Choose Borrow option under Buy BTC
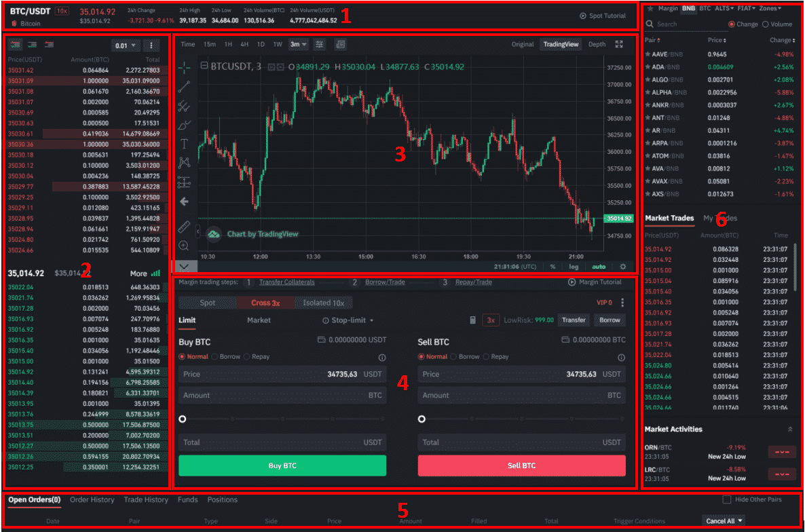The image size is (805, 532). point(215,356)
